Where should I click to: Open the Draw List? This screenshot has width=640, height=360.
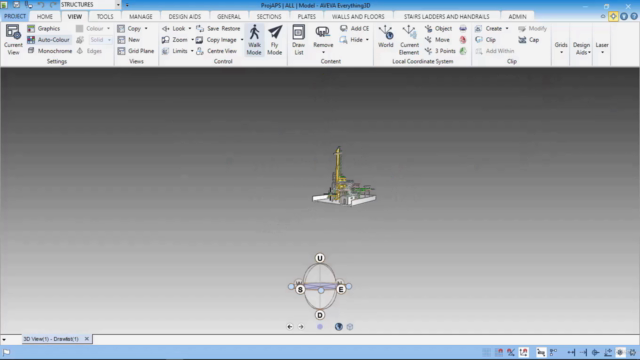(x=298, y=40)
